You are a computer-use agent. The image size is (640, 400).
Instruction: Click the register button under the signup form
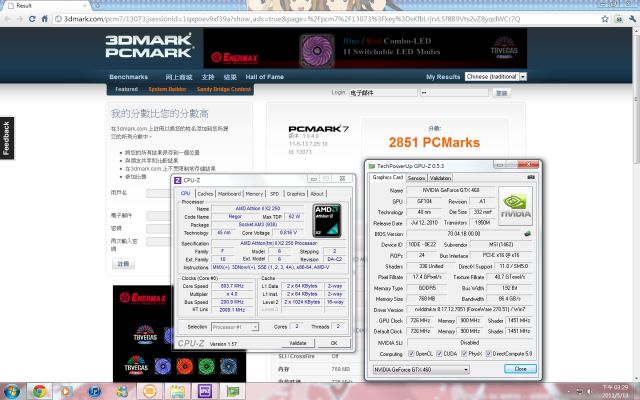pos(123,264)
